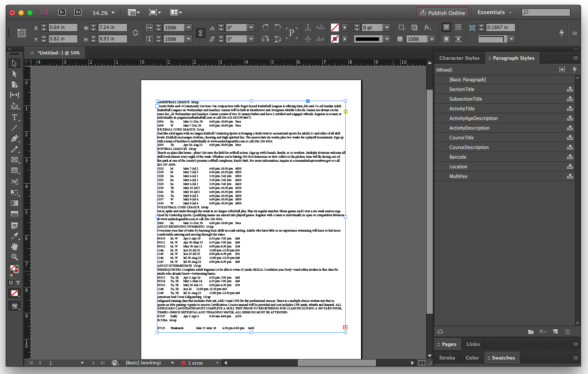The width and height of the screenshot is (588, 374).
Task: Toggle constrain proportions for width and height
Action: (135, 33)
